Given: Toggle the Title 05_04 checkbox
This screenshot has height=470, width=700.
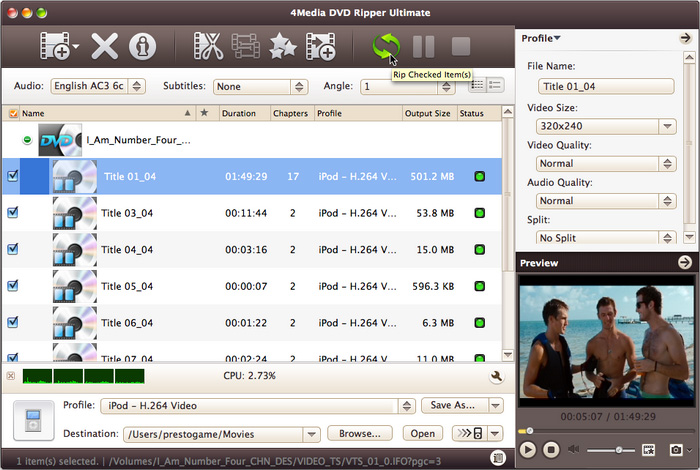Looking at the screenshot, I should pyautogui.click(x=13, y=286).
